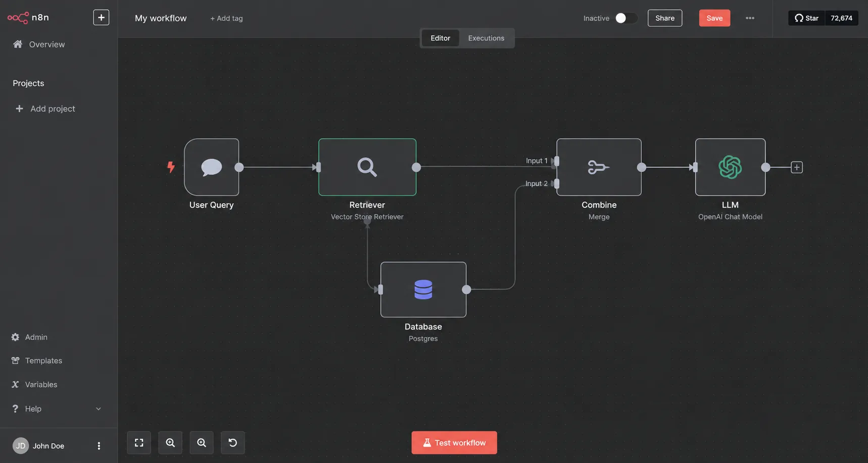This screenshot has width=868, height=463.
Task: Click the 72,674 star count
Action: [841, 18]
